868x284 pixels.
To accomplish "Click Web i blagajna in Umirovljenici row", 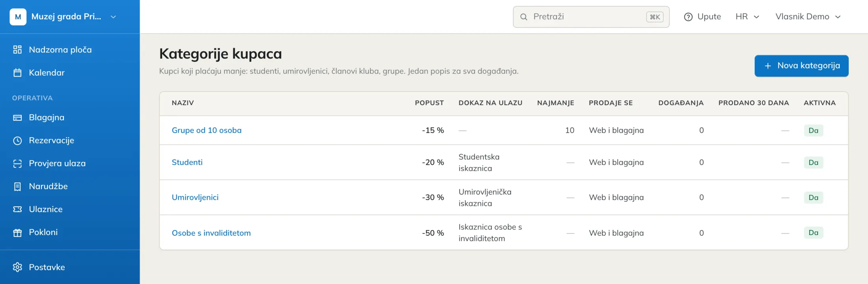I will click(x=616, y=197).
